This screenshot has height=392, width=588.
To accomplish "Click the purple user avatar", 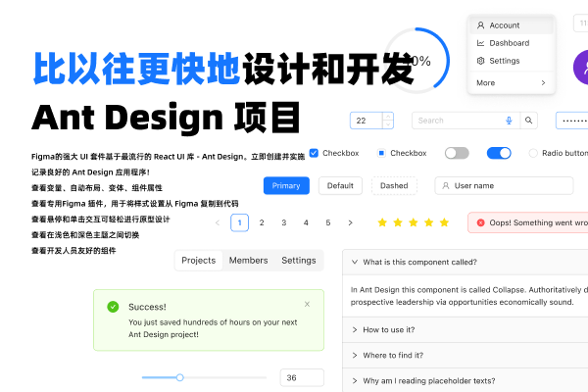I will tap(581, 68).
